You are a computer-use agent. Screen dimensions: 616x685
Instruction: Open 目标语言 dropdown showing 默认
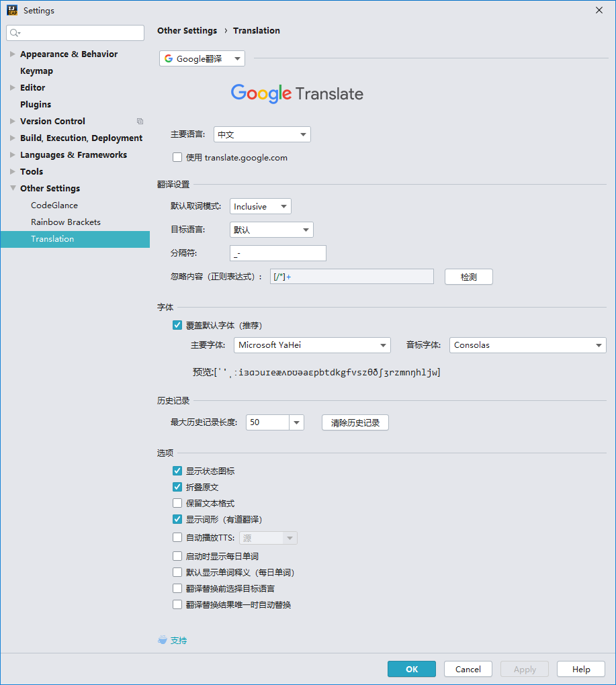[271, 230]
